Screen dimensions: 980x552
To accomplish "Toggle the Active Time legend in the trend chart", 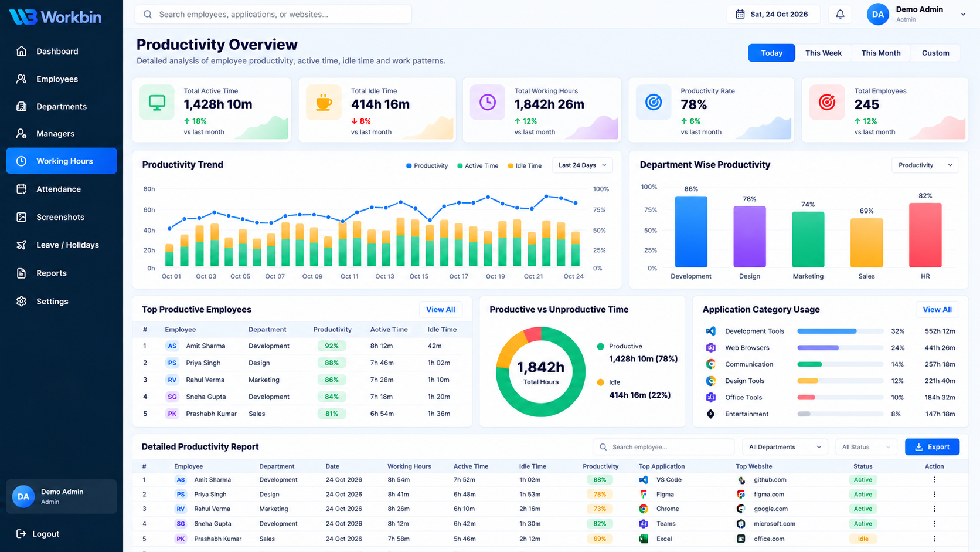I will click(x=478, y=166).
